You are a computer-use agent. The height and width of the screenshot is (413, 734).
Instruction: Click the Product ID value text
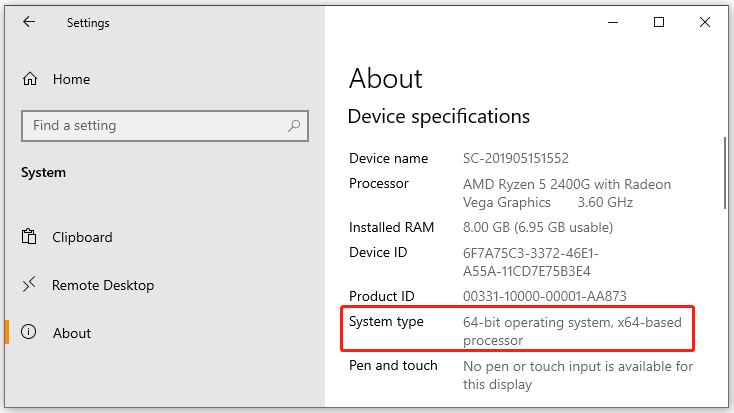click(x=544, y=296)
